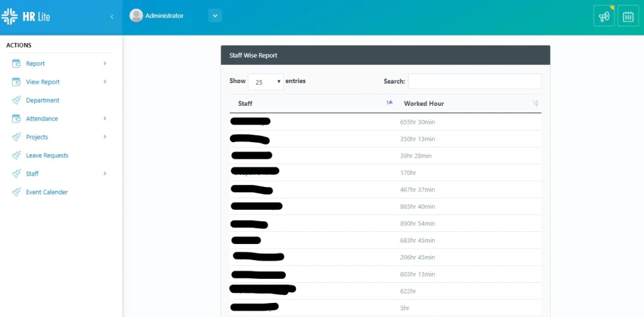
Task: Click the Department menu icon
Action: tap(16, 100)
